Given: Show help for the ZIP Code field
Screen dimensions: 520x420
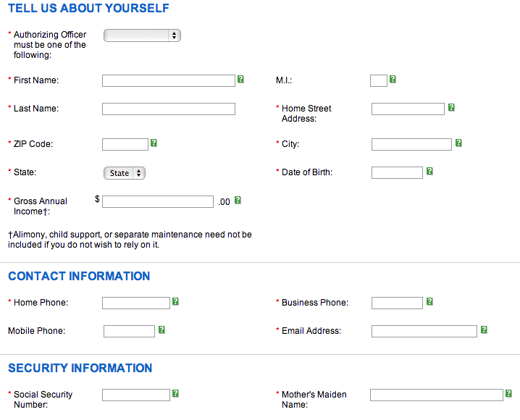Looking at the screenshot, I should click(154, 143).
